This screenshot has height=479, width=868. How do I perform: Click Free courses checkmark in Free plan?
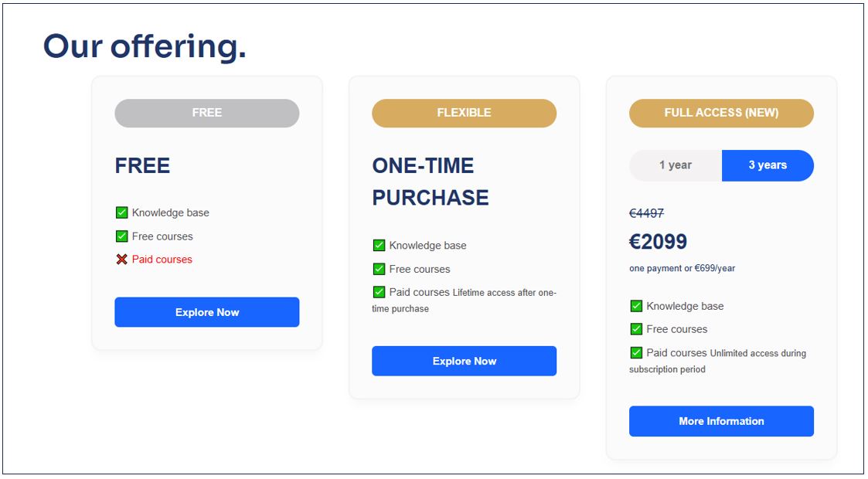[x=121, y=236]
